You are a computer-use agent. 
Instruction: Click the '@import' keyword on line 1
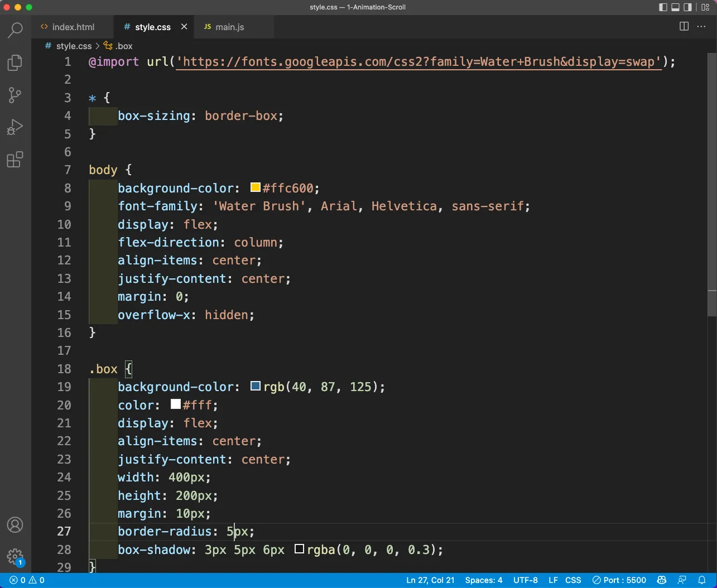(x=114, y=61)
